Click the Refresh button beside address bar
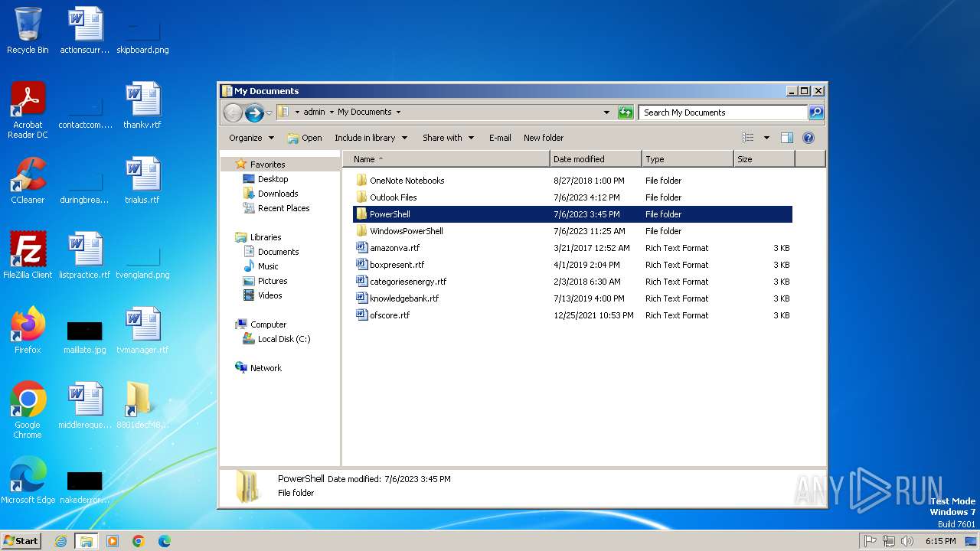This screenshot has height=551, width=980. (626, 112)
